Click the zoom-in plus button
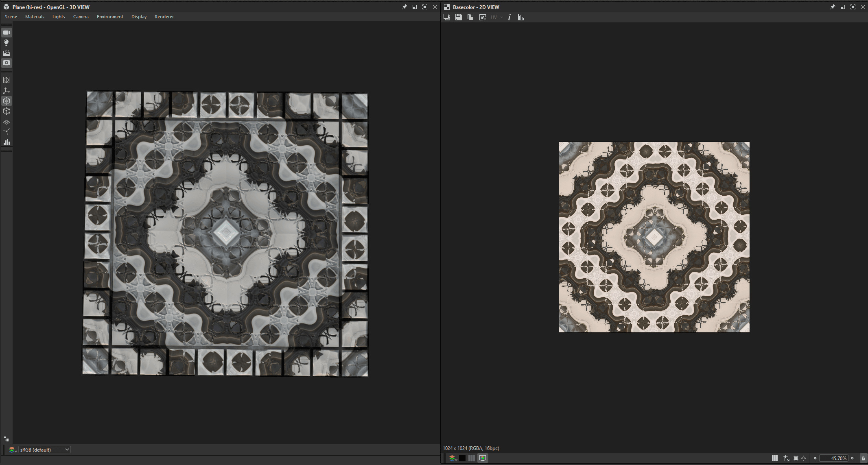Screen dimensions: 868x465 tap(853, 458)
